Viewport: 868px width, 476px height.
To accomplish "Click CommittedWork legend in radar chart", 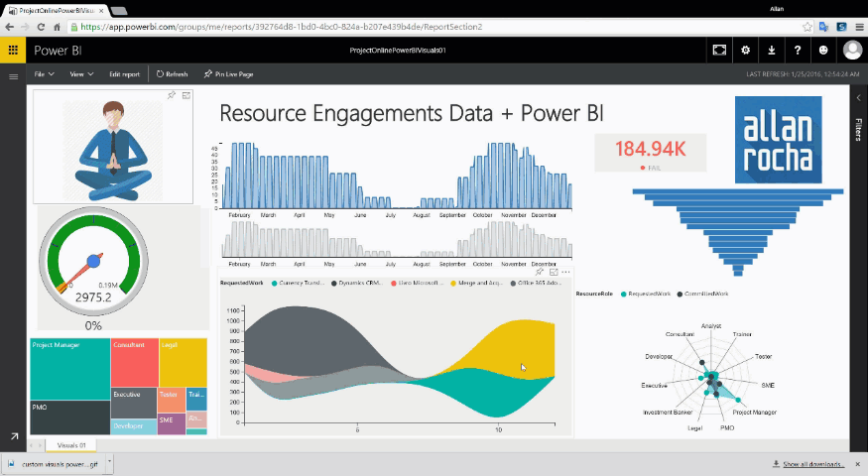I will [x=702, y=294].
